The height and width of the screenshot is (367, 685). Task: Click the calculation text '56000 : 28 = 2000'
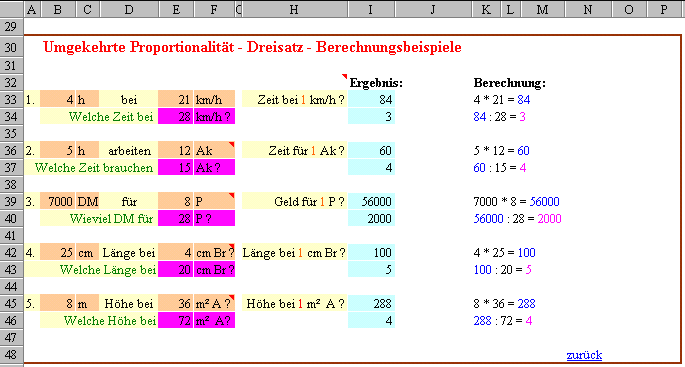pos(517,218)
